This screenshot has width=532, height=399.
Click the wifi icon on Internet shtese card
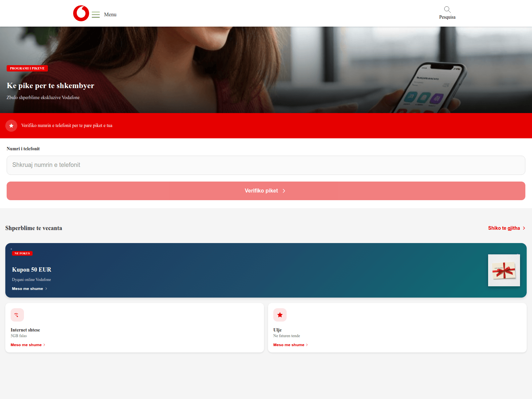(x=17, y=315)
